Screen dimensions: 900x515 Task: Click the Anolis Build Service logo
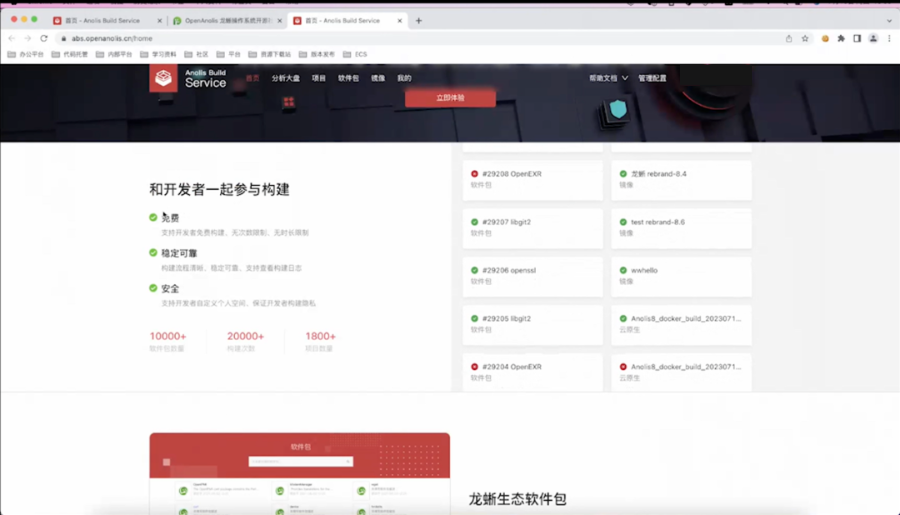[x=188, y=78]
